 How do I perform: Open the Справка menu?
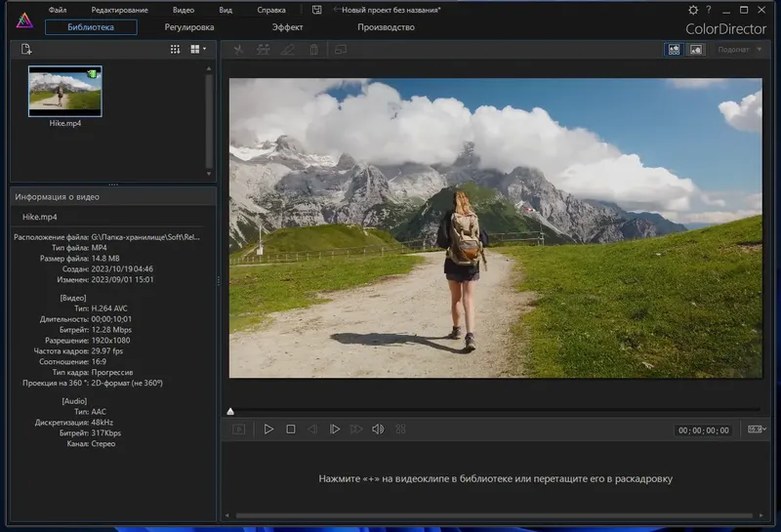coord(271,10)
